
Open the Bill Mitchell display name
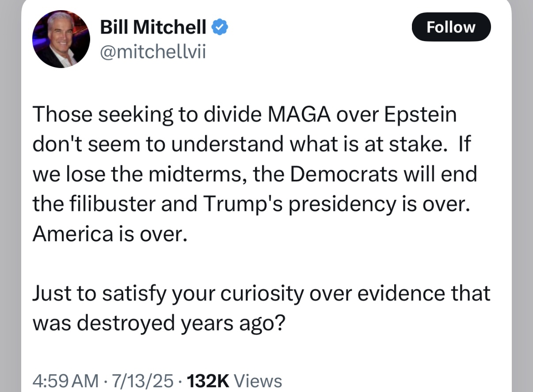tap(153, 28)
